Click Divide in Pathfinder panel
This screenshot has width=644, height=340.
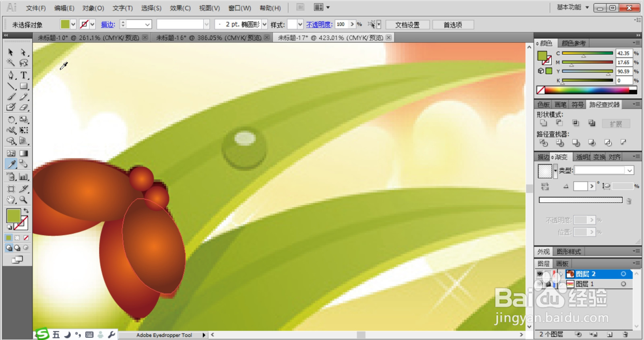[544, 142]
